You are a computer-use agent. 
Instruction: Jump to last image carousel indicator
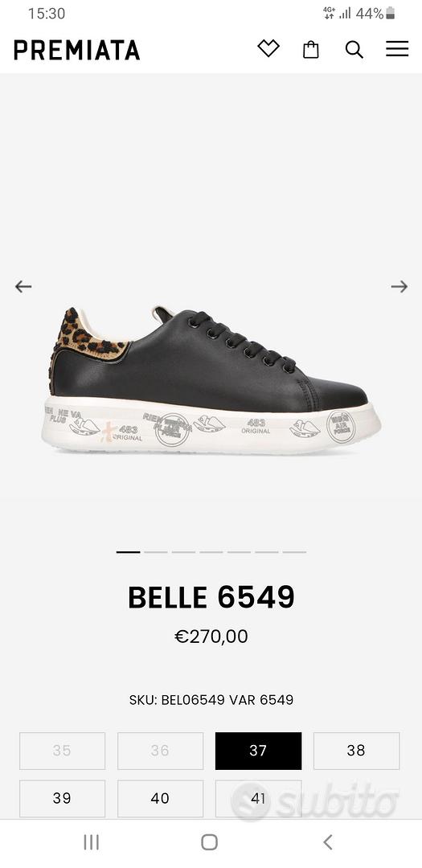pyautogui.click(x=294, y=552)
